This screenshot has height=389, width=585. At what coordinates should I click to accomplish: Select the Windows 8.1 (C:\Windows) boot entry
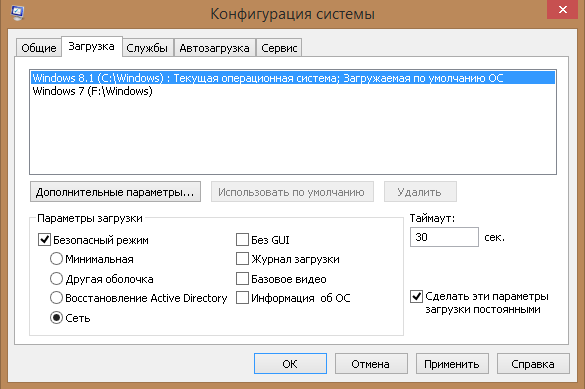point(293,78)
